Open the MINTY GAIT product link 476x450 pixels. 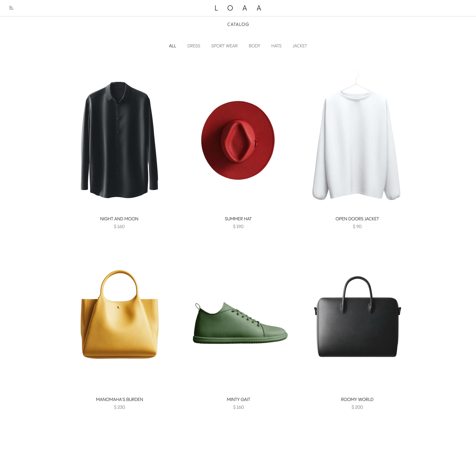click(238, 399)
